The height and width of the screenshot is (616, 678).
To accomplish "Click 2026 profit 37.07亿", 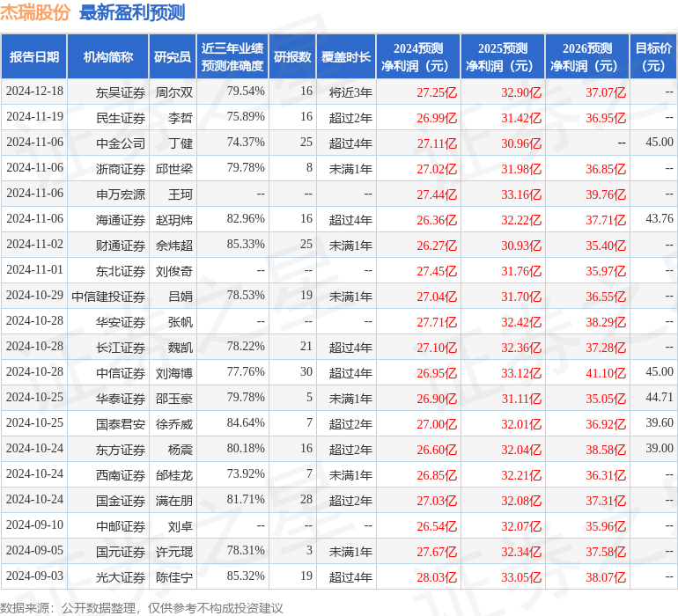I will point(606,92).
